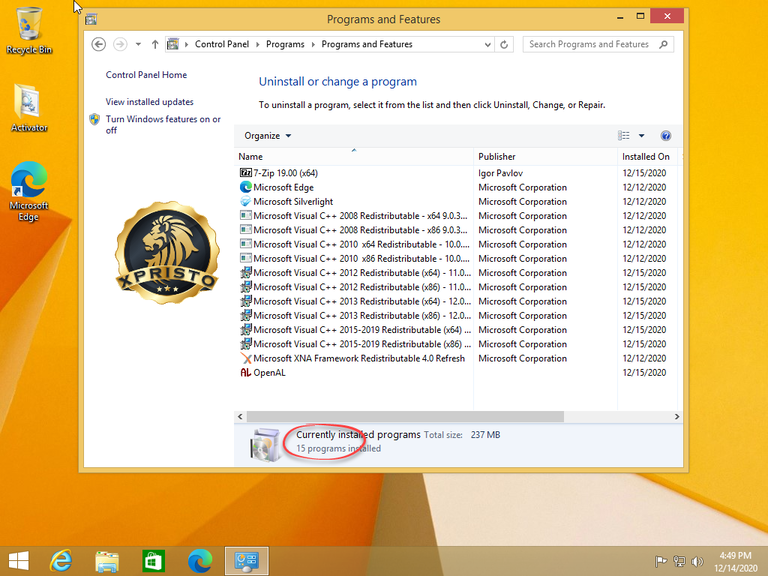Select Visual C++ 2013 Redistributable (x64) entry
The height and width of the screenshot is (576, 768).
pyautogui.click(x=458, y=301)
